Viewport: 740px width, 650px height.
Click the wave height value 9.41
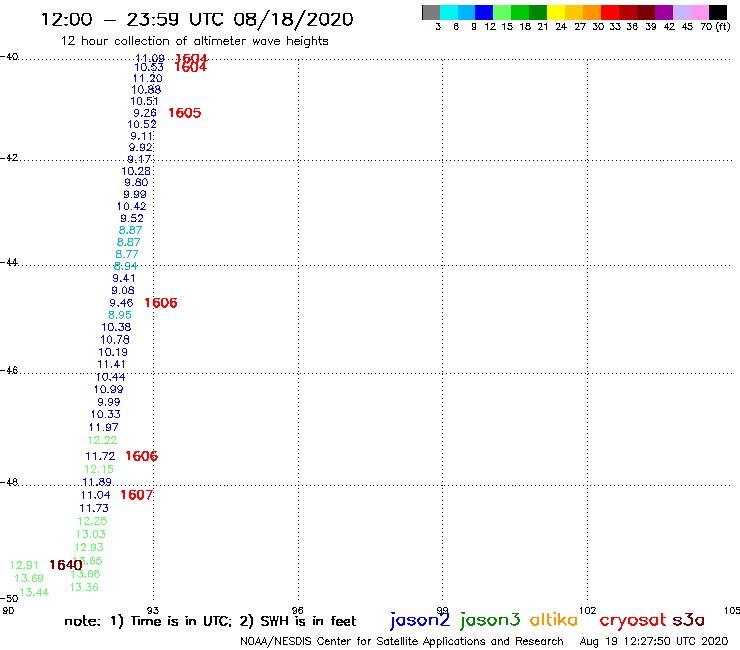[124, 279]
